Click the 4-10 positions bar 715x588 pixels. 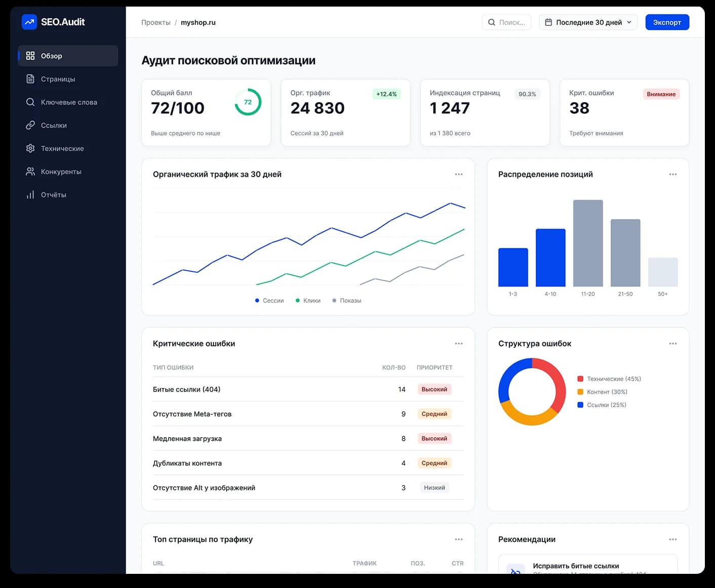click(550, 258)
